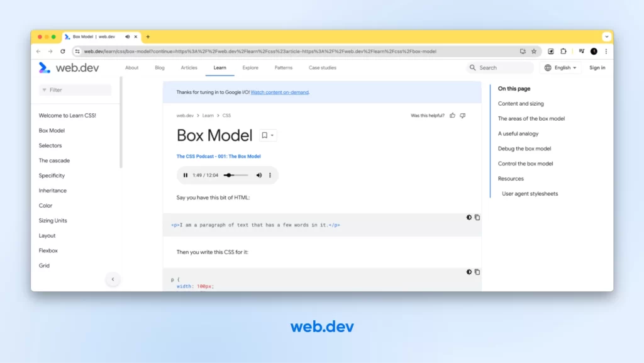644x363 pixels.
Task: Open Selectors lesson
Action: 50,146
